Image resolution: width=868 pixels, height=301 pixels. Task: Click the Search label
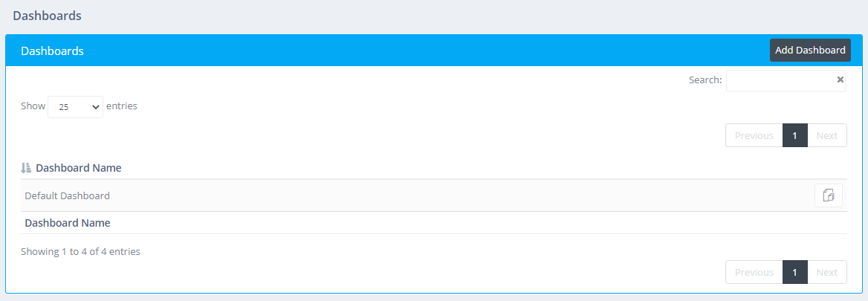pyautogui.click(x=705, y=80)
